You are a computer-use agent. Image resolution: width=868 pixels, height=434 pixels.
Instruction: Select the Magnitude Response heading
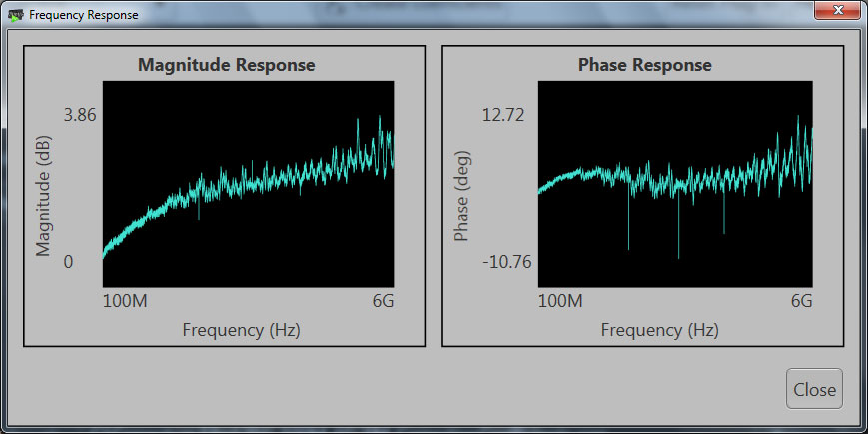point(226,65)
